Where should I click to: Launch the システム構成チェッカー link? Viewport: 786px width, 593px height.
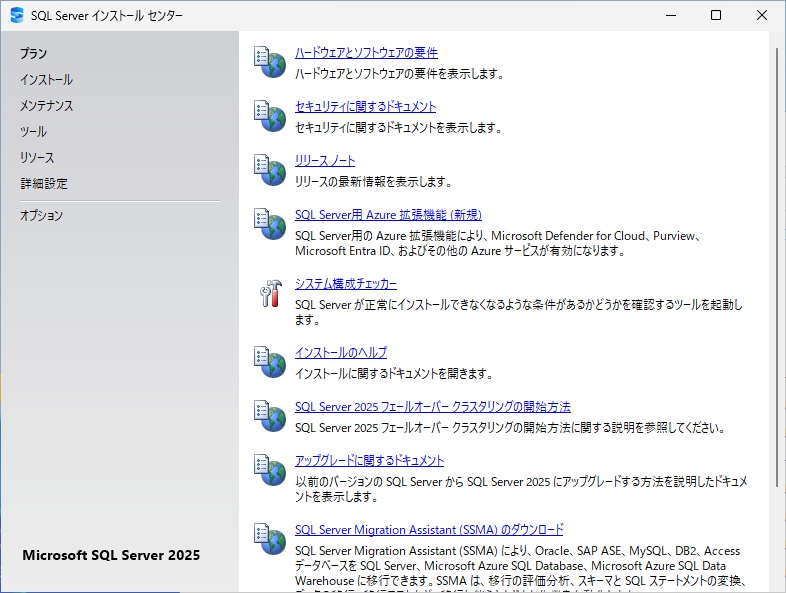pos(346,284)
